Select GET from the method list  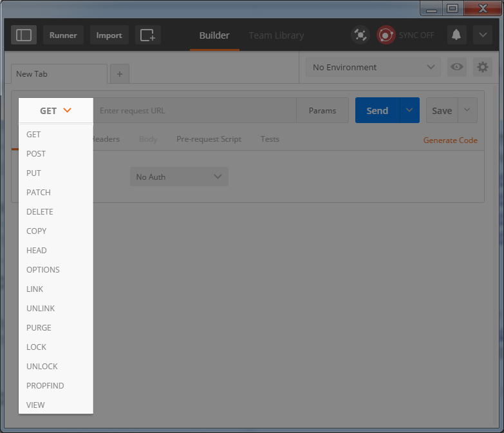(x=56, y=135)
